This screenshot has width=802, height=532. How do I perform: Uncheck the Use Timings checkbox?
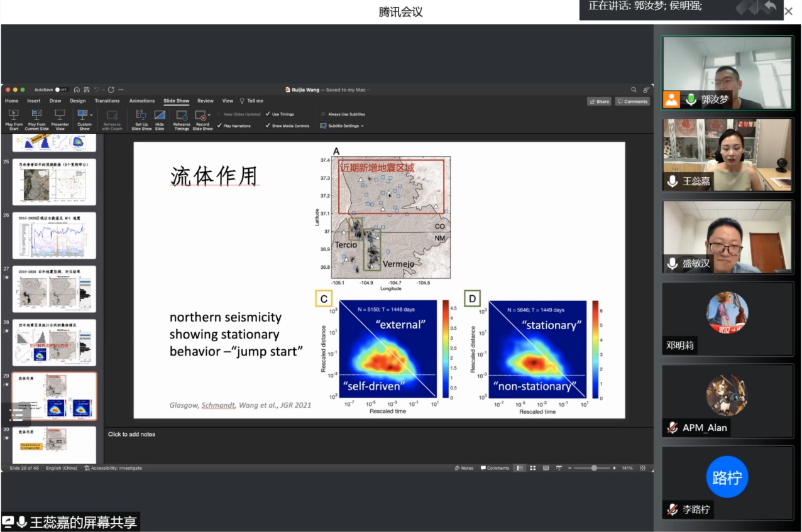pos(268,114)
